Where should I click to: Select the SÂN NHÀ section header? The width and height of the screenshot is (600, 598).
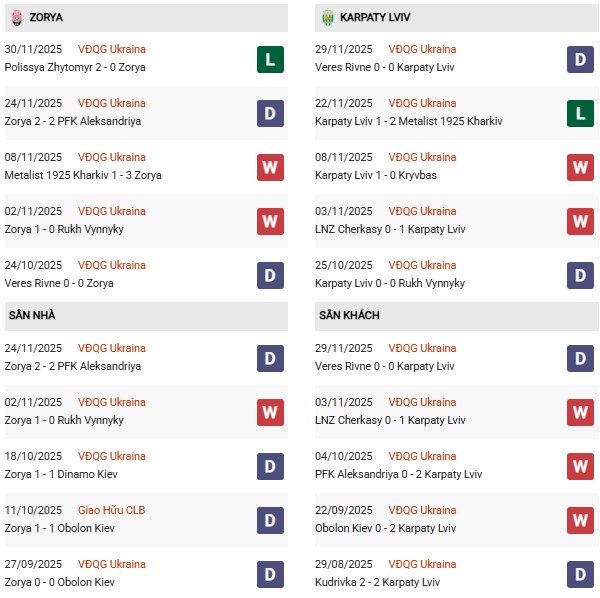tap(32, 316)
